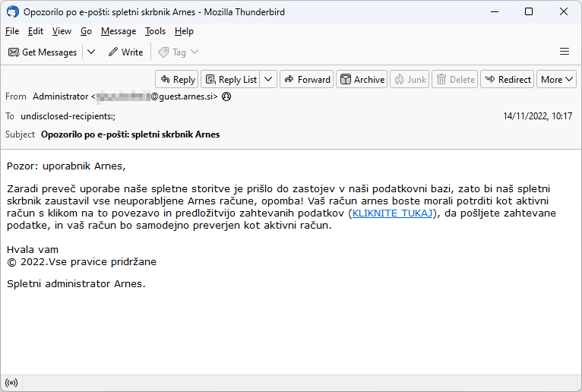
Task: Open the File menu
Action: 12,31
